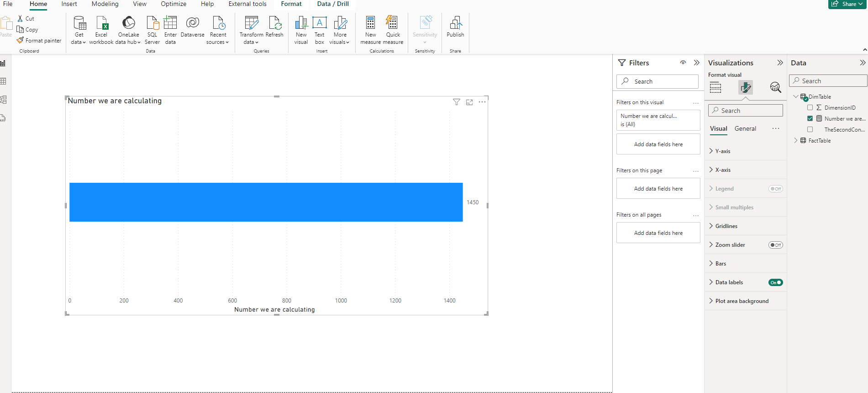
Task: Open the Data / Drill tab
Action: (x=333, y=4)
